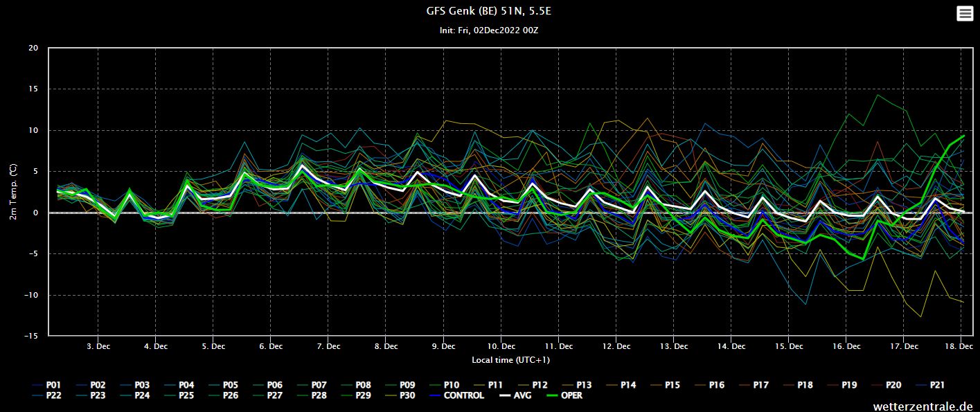Click P20 legend entry

(888, 385)
